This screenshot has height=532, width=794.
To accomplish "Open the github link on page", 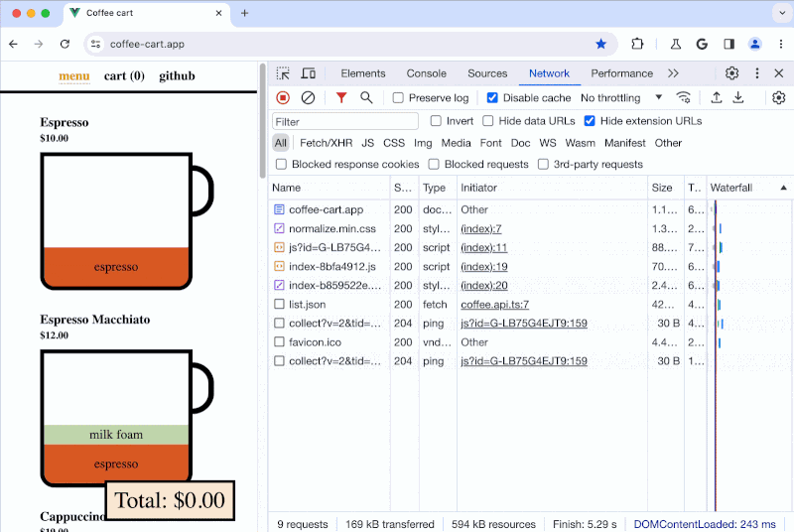I will coord(177,75).
